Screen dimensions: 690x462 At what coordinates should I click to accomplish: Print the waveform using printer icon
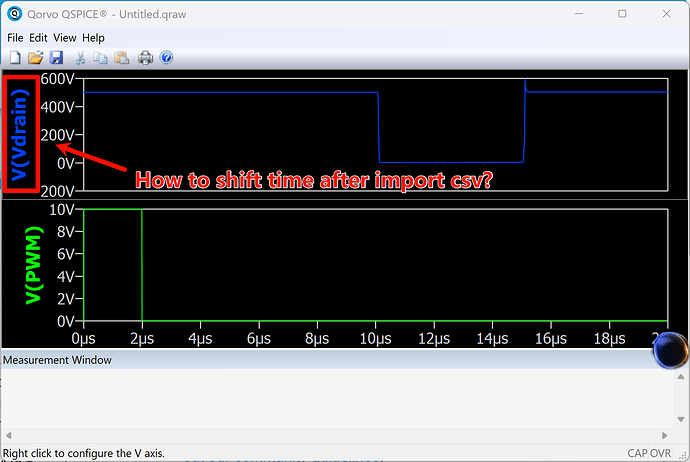pos(146,58)
